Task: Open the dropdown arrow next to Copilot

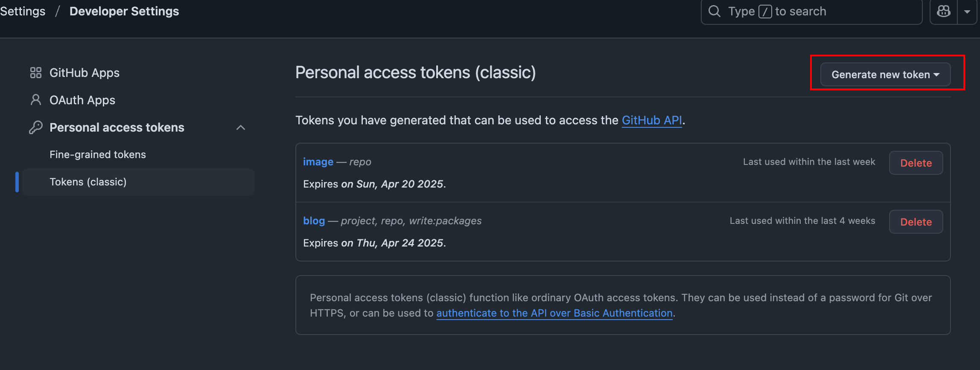Action: [x=967, y=12]
